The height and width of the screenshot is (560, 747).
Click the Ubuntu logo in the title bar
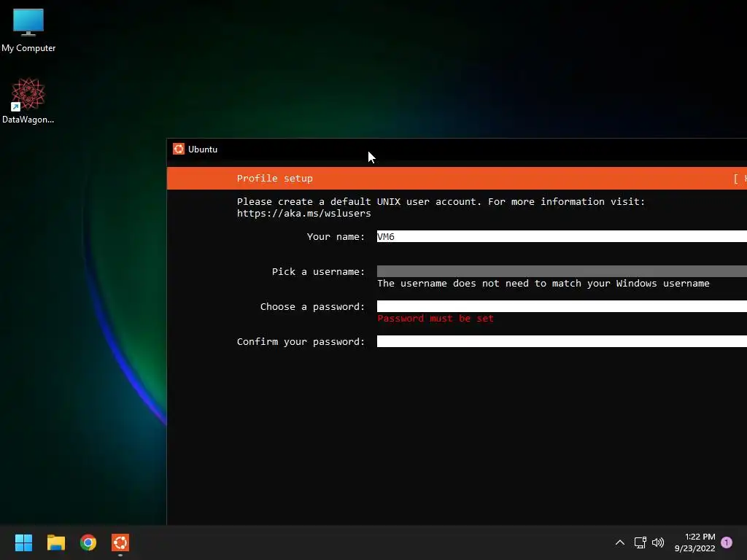179,149
